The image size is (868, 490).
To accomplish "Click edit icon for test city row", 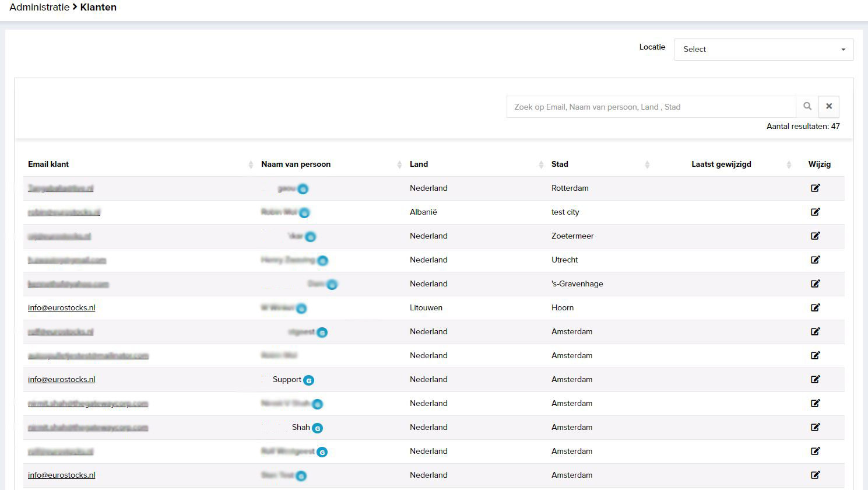I will [x=816, y=212].
